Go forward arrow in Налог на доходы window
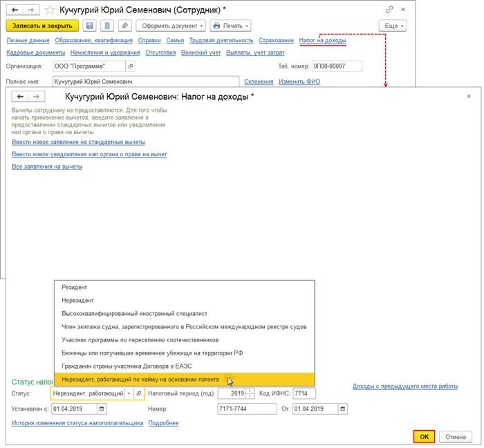This screenshot has width=484, height=448. [37, 97]
